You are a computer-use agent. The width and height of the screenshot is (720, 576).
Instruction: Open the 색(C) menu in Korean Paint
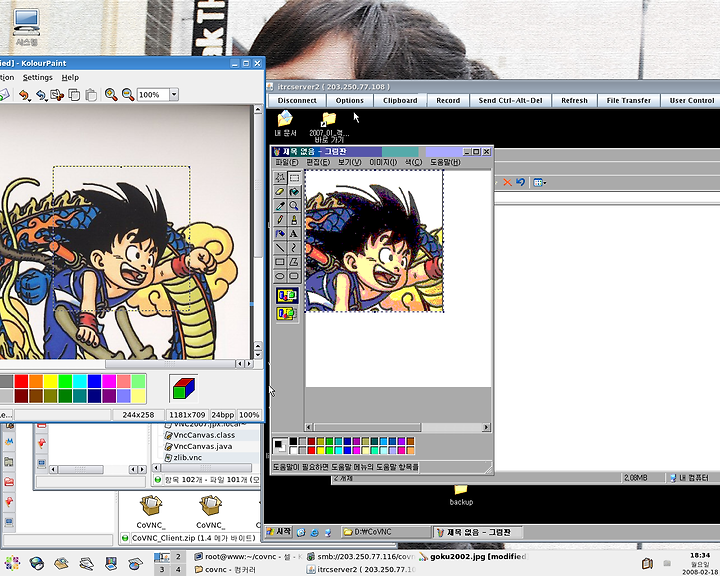[x=413, y=162]
